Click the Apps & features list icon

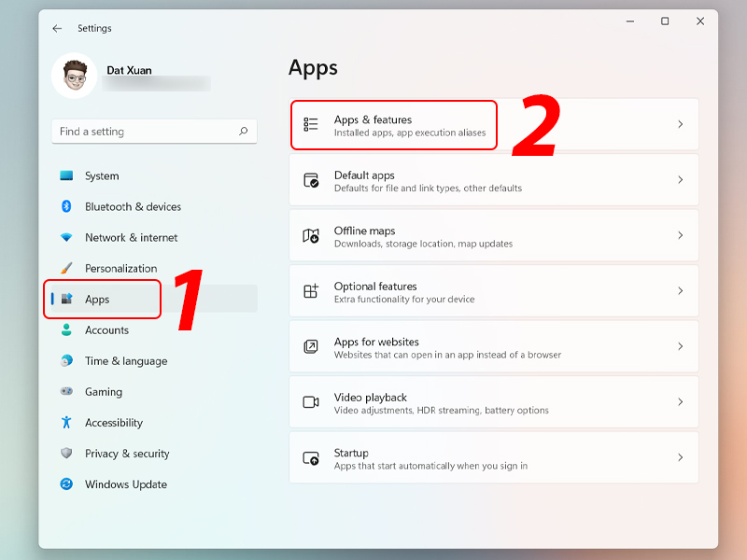click(x=311, y=124)
